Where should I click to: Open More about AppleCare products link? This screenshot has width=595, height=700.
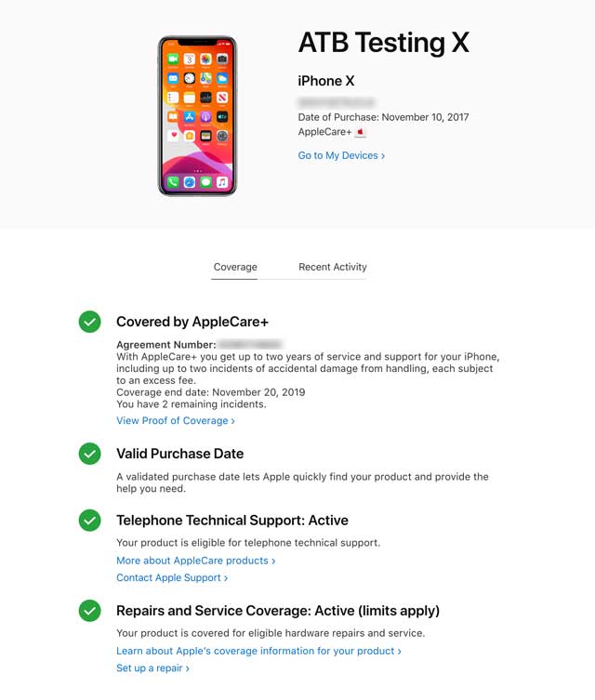coord(196,561)
